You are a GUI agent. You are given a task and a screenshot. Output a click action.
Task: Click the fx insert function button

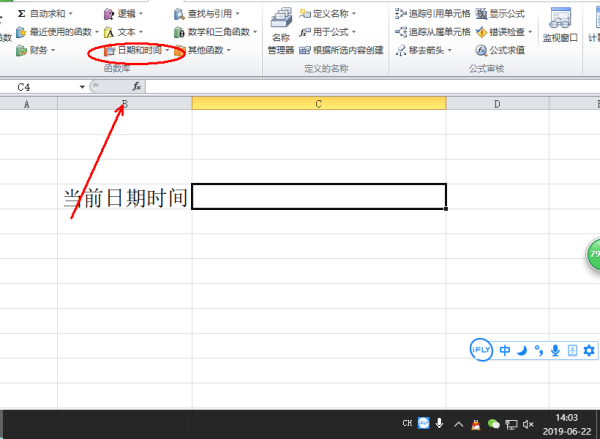[137, 87]
